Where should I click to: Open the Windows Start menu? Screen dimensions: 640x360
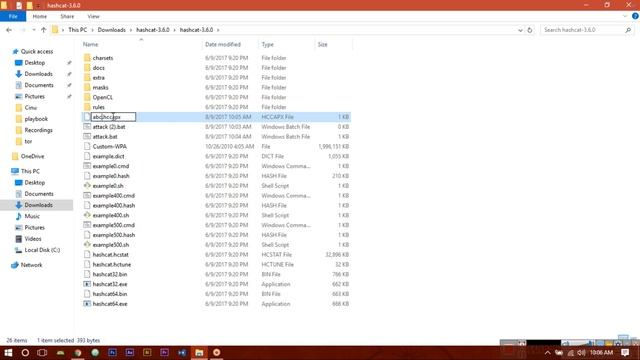8,353
